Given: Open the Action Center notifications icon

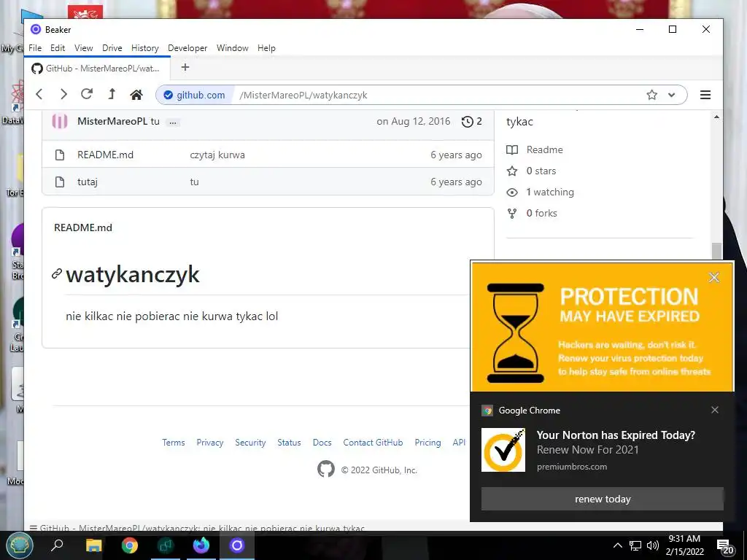Looking at the screenshot, I should (x=725, y=546).
